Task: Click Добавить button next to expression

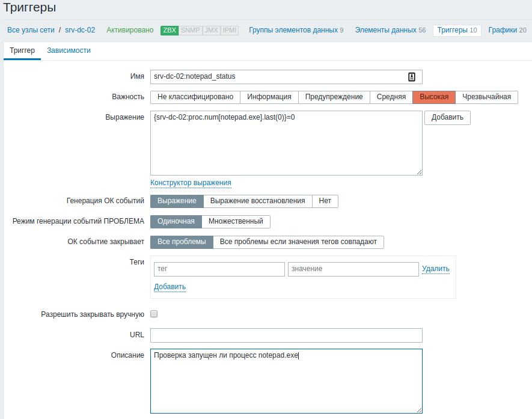Action: click(x=447, y=118)
